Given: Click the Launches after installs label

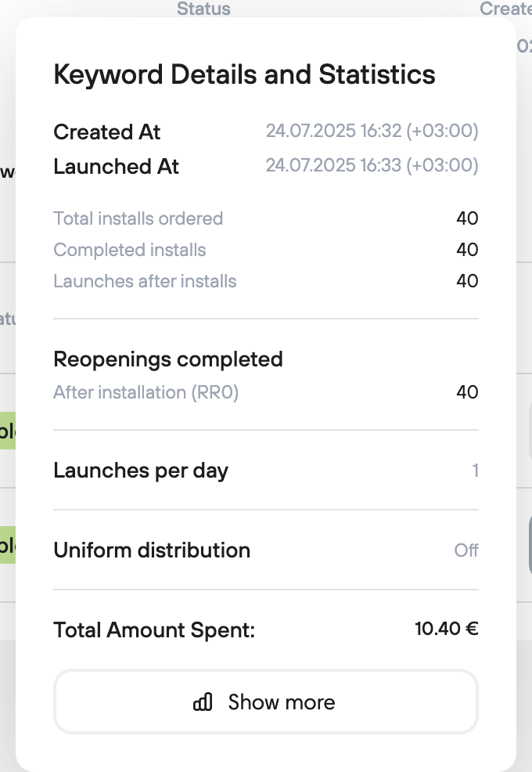Looking at the screenshot, I should click(145, 281).
